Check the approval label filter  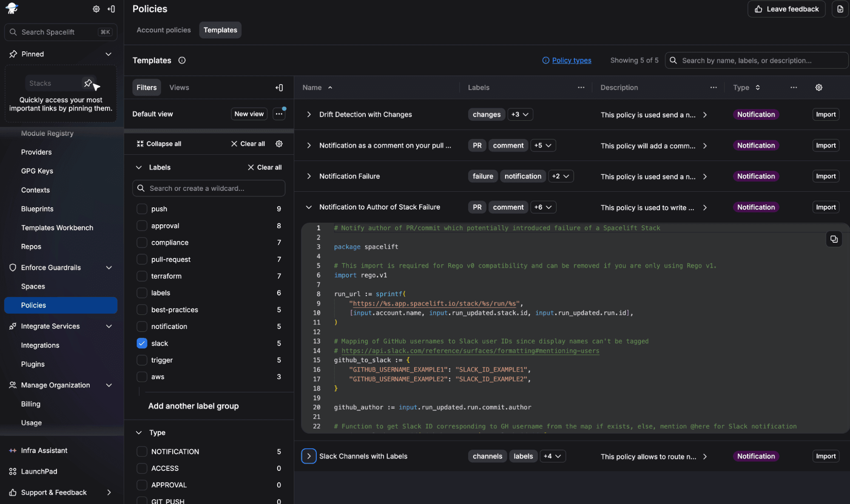pyautogui.click(x=142, y=226)
